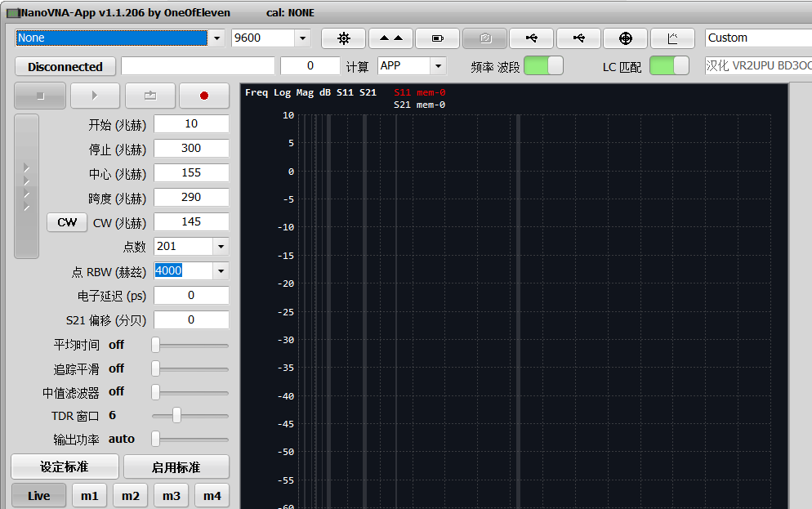This screenshot has height=509, width=812.
Task: Click the 停止 (兆赫) frequency input field
Action: pyautogui.click(x=191, y=149)
